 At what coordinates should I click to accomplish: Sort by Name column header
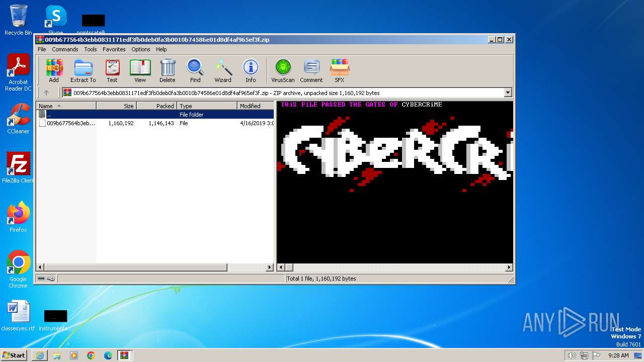point(66,106)
